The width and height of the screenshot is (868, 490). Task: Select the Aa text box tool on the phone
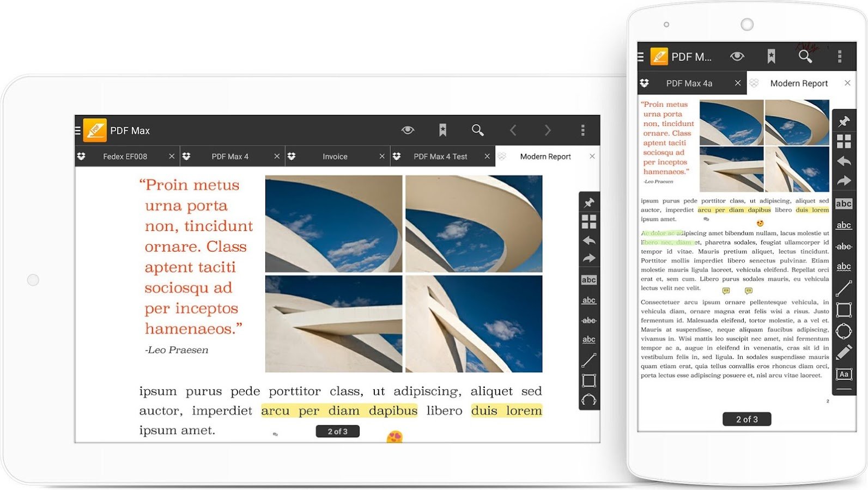tap(843, 374)
